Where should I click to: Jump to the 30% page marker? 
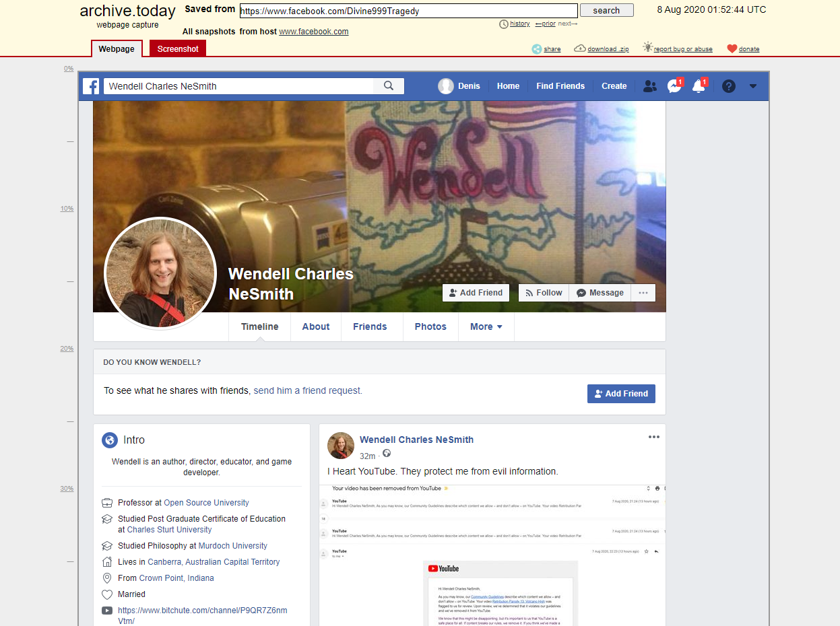[67, 489]
